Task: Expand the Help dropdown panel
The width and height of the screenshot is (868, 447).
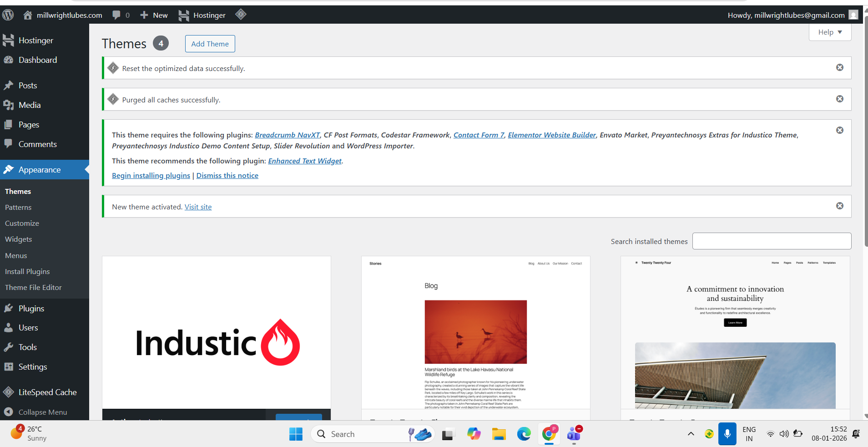Action: pos(829,32)
